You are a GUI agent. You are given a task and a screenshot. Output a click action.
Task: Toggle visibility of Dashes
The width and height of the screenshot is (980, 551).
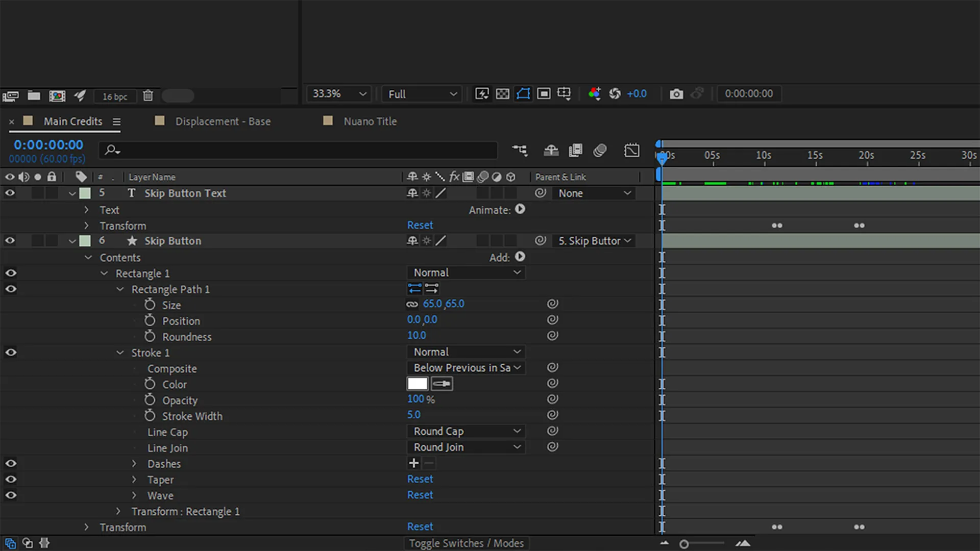tap(11, 463)
